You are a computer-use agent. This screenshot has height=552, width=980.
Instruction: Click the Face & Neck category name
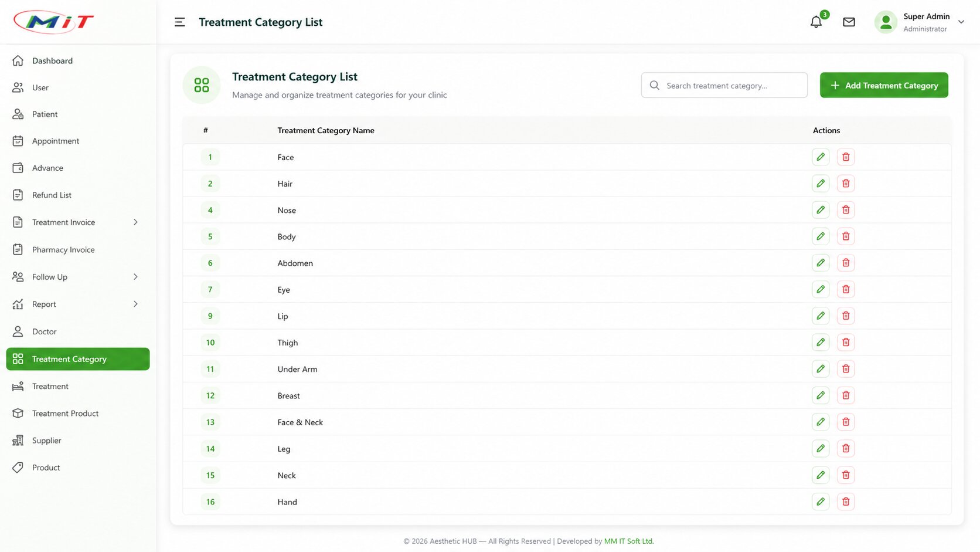(300, 422)
